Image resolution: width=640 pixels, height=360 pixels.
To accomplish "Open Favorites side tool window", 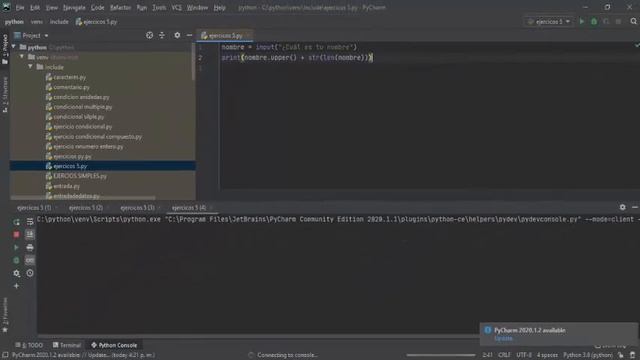I will [5, 316].
